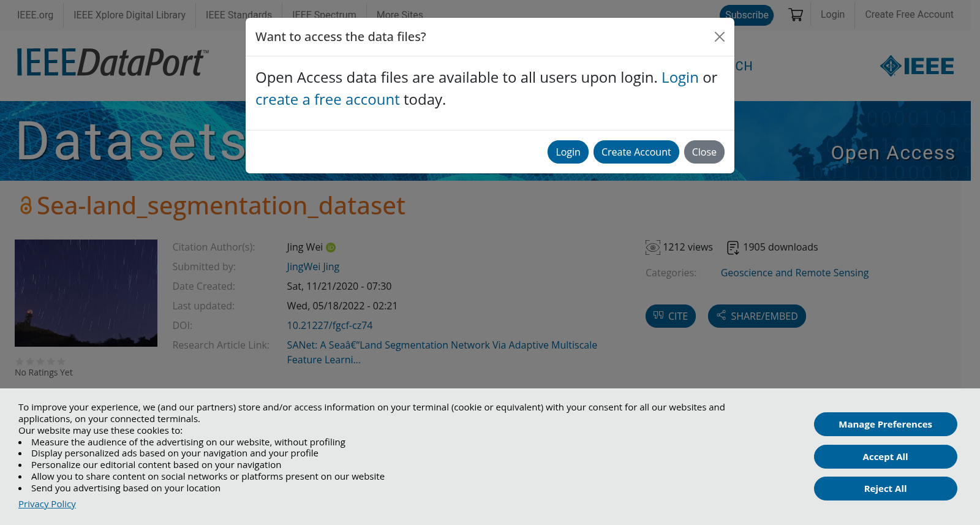
Task: Click the '1212 views' text
Action: click(687, 247)
